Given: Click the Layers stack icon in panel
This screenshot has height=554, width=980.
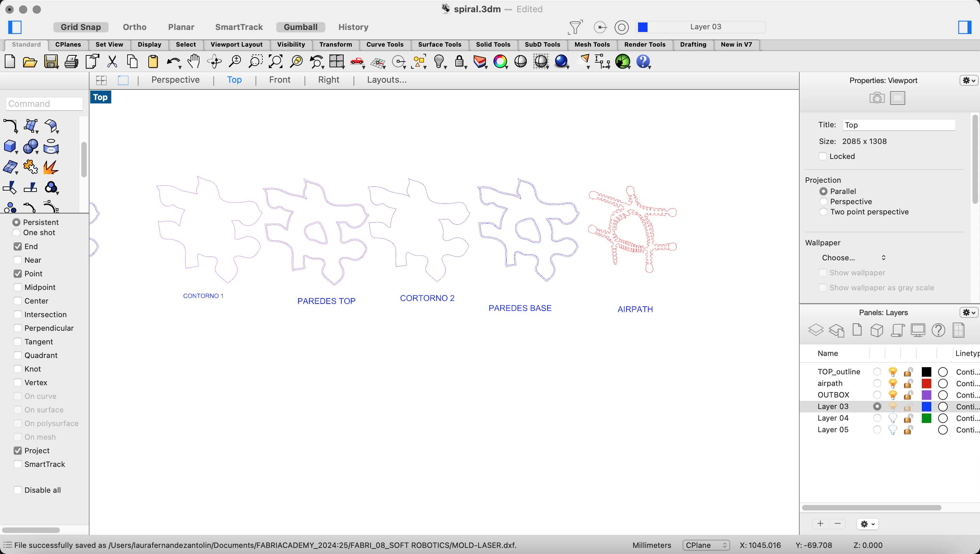Looking at the screenshot, I should click(816, 330).
